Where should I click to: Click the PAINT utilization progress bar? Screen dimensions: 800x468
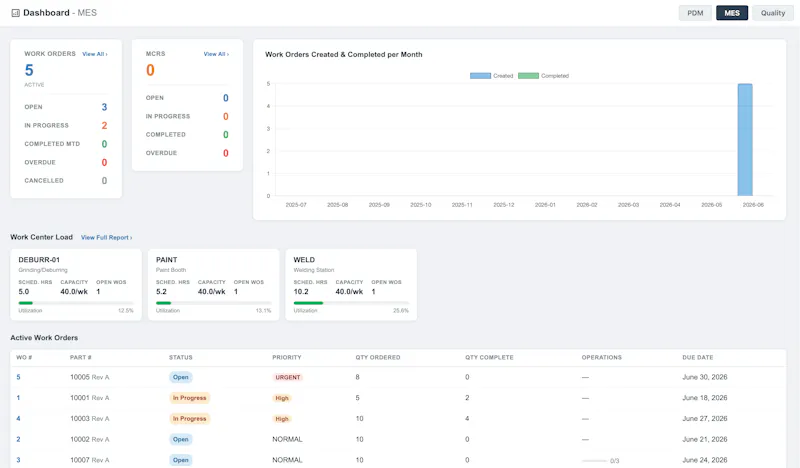(x=213, y=303)
